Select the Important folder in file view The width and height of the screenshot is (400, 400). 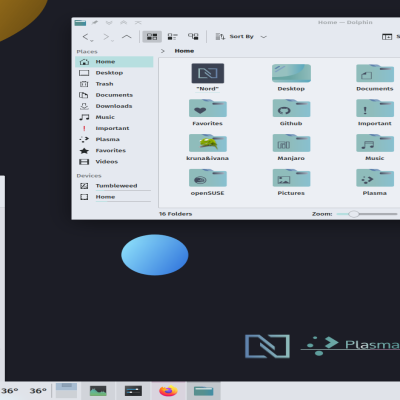[x=375, y=108]
